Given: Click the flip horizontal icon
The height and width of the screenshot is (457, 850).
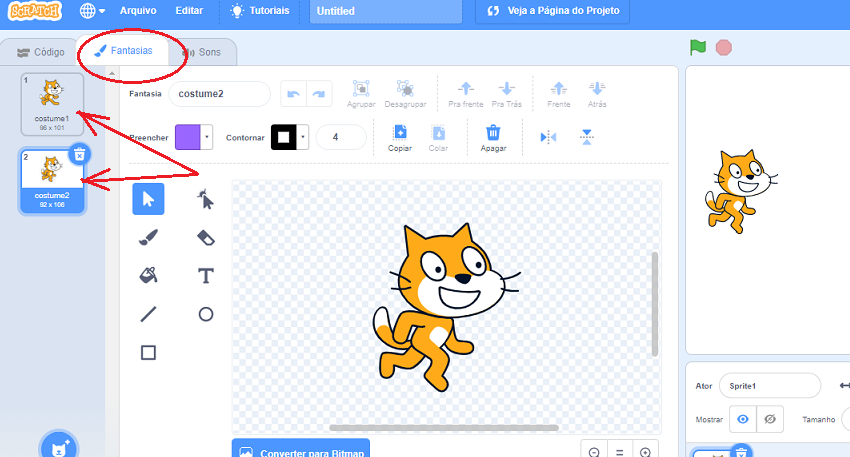Looking at the screenshot, I should coord(548,137).
